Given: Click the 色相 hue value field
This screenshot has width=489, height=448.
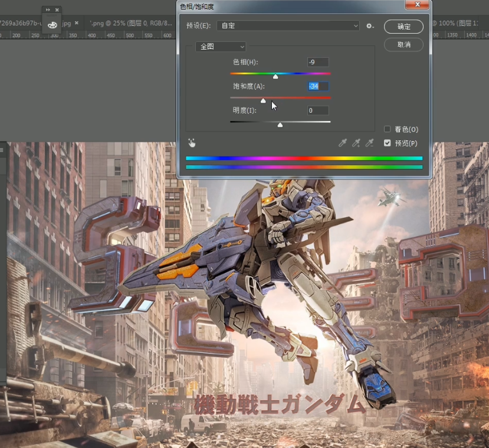Looking at the screenshot, I should 318,62.
